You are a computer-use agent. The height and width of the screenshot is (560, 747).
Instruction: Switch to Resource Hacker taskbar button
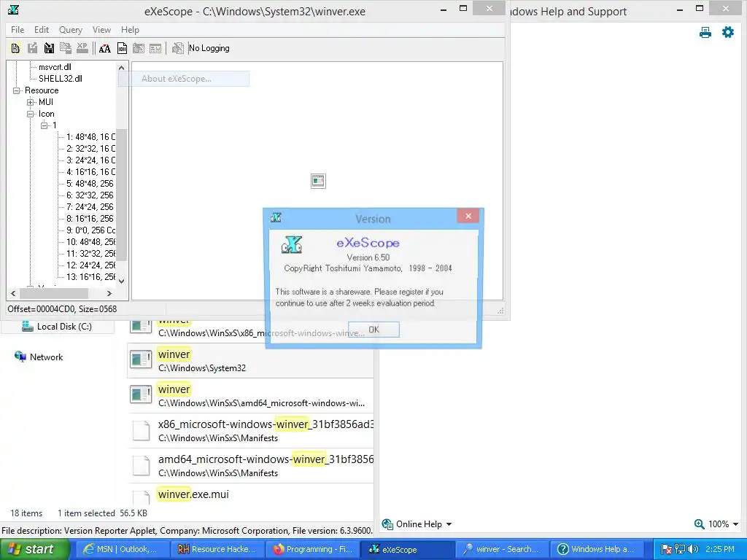coord(217,549)
